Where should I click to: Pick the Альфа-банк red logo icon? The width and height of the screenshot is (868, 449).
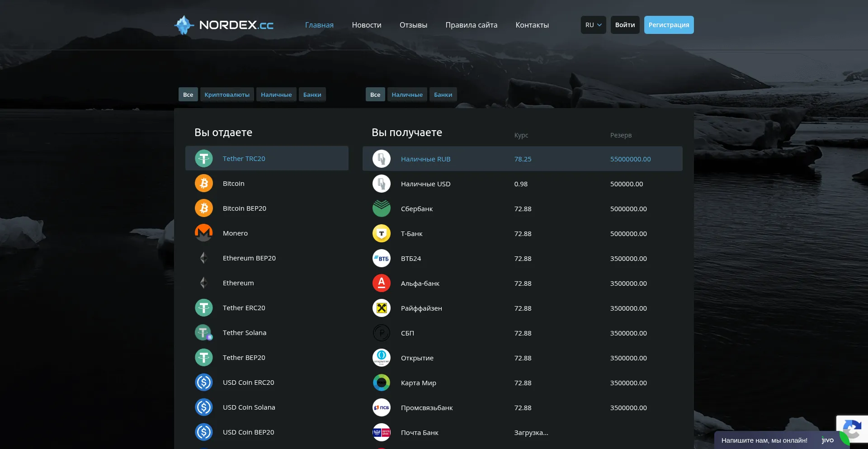click(382, 284)
